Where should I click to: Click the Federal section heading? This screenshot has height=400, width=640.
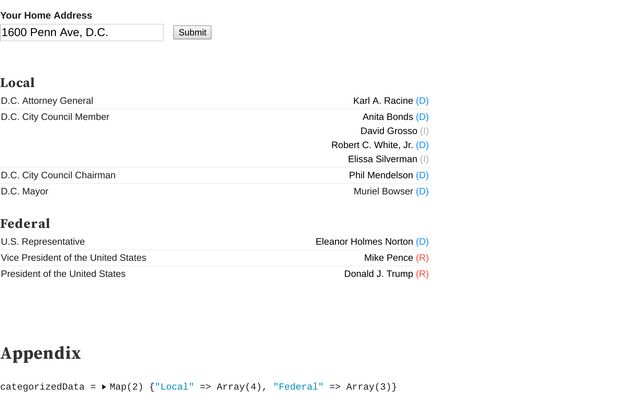pos(25,223)
